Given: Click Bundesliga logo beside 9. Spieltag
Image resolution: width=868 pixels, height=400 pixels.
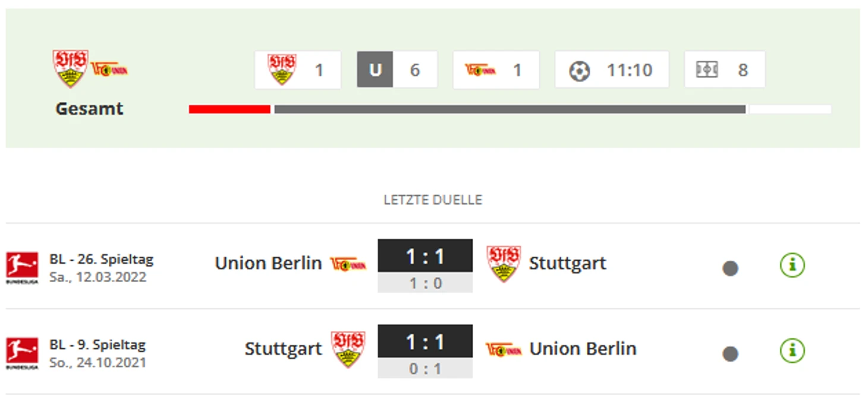Looking at the screenshot, I should [22, 354].
